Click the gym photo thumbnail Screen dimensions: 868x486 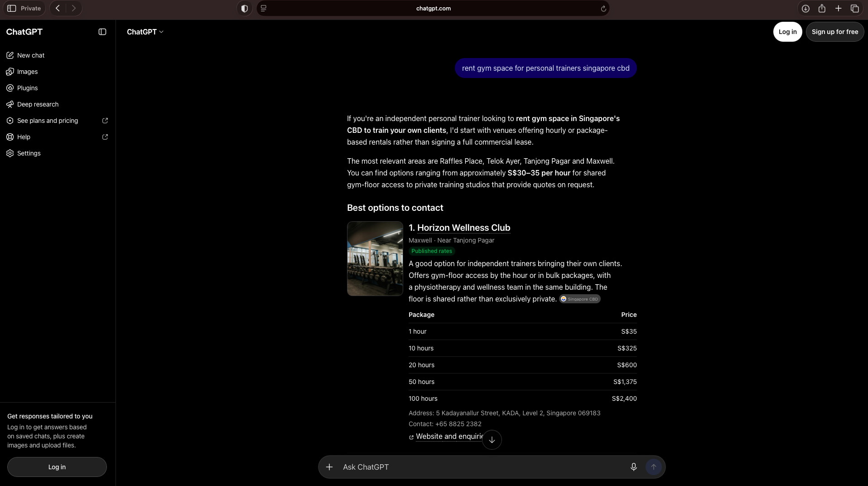(375, 258)
